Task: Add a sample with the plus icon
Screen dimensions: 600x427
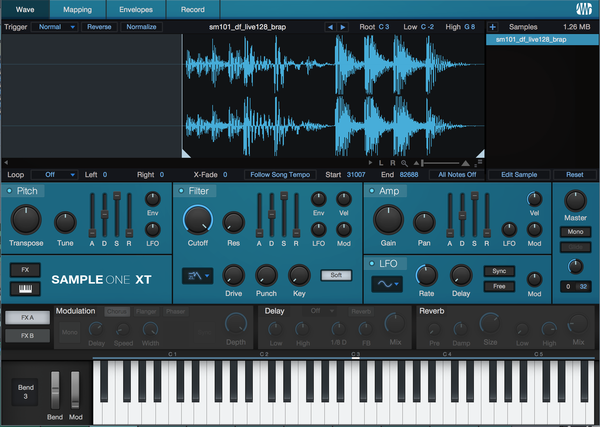Action: (492, 27)
